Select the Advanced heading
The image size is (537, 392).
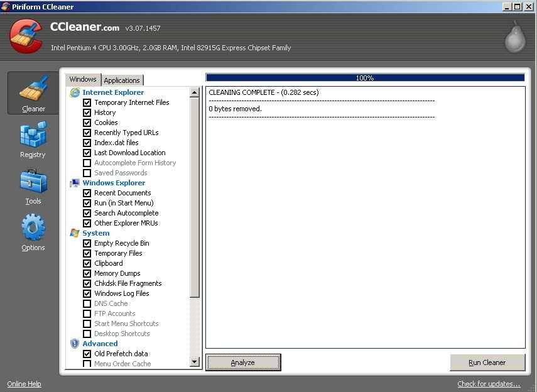click(x=100, y=344)
